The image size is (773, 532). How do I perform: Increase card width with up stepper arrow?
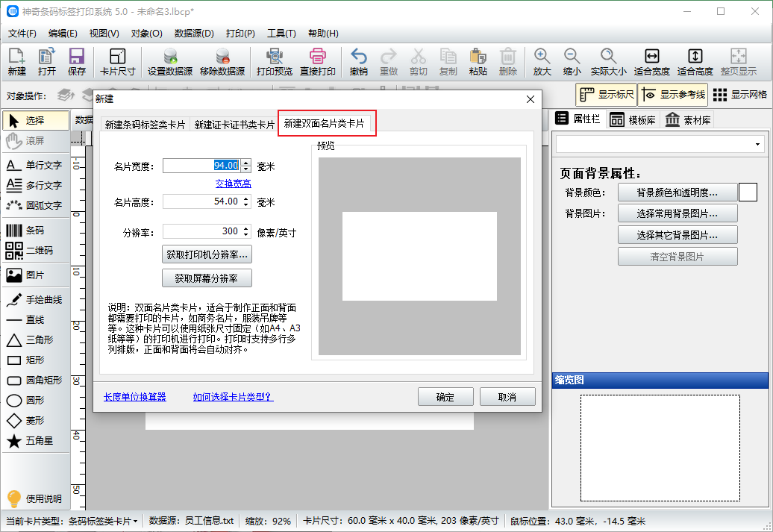click(246, 162)
